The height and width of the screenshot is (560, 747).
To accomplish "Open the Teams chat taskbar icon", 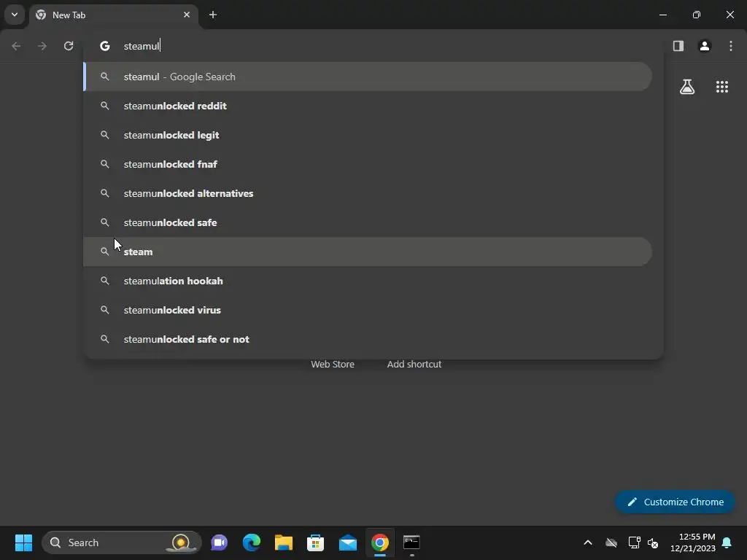I will [219, 542].
